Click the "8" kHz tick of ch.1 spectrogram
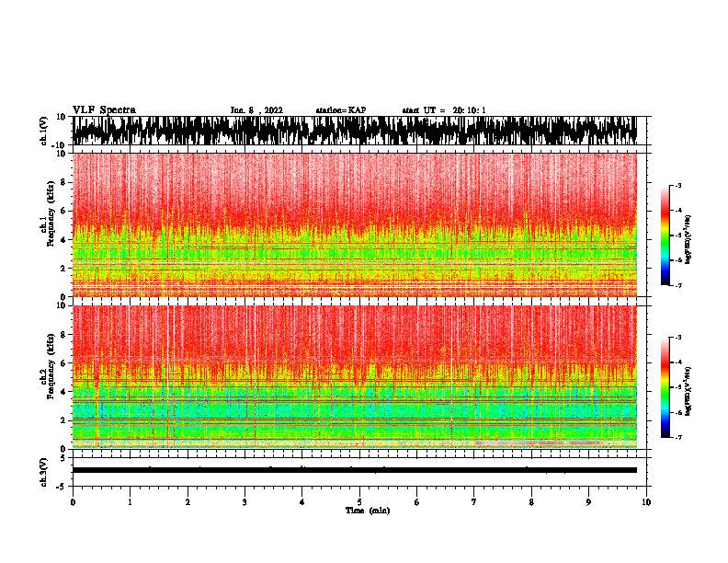The image size is (728, 563). pyautogui.click(x=64, y=182)
